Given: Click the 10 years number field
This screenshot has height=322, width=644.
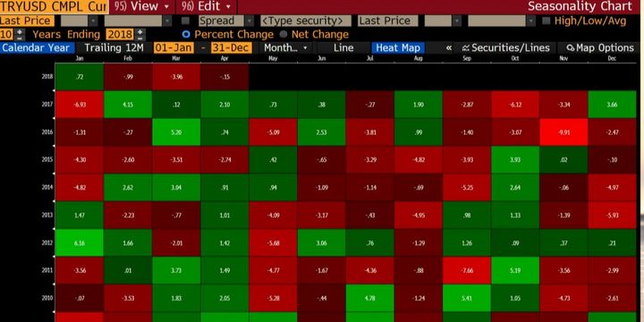Looking at the screenshot, I should tap(7, 35).
